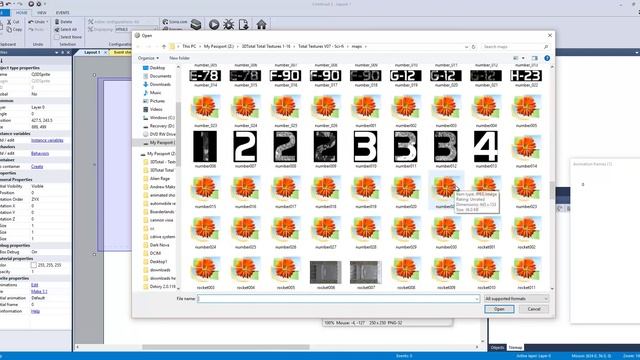This screenshot has width=640, height=360.
Task: Click the Debug layout bug icon
Action: 229,24
